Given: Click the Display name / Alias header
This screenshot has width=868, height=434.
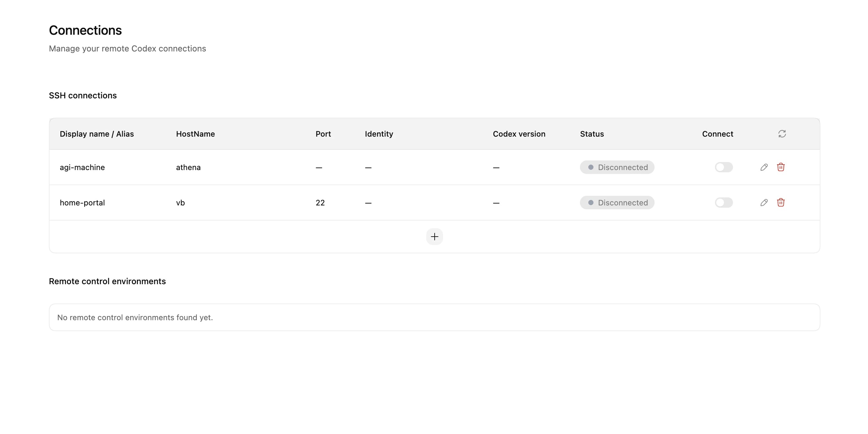Looking at the screenshot, I should (97, 134).
